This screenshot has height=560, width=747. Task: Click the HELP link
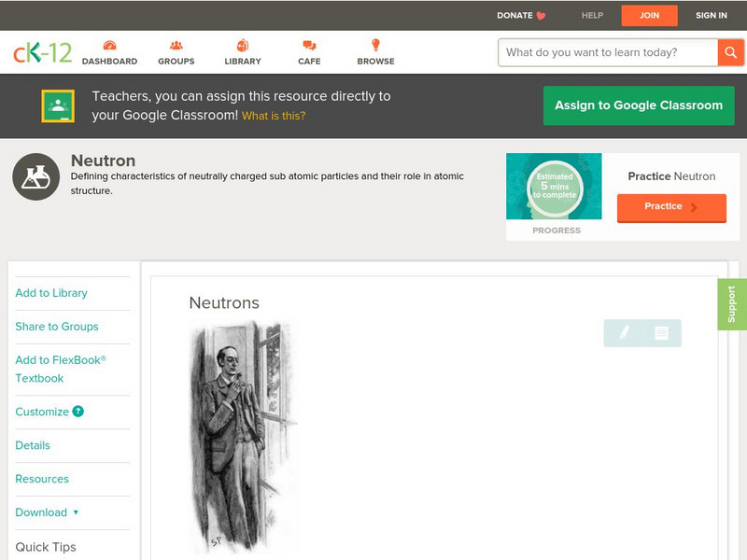[592, 16]
